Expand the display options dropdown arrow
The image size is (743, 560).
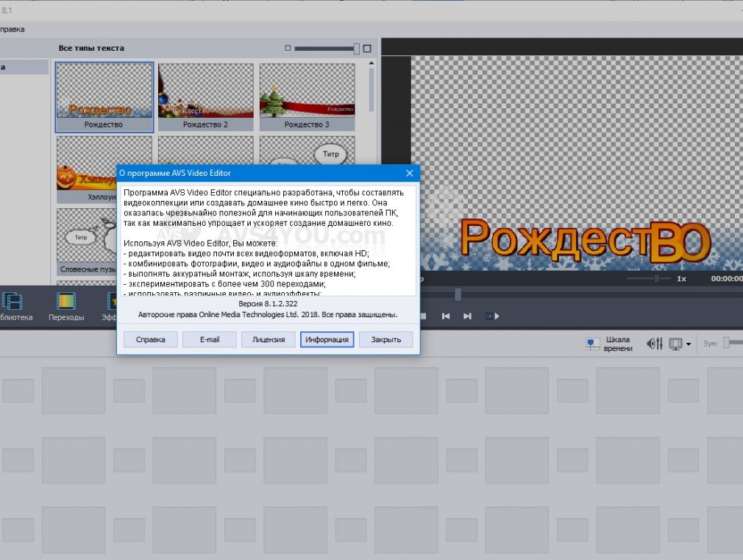(688, 344)
